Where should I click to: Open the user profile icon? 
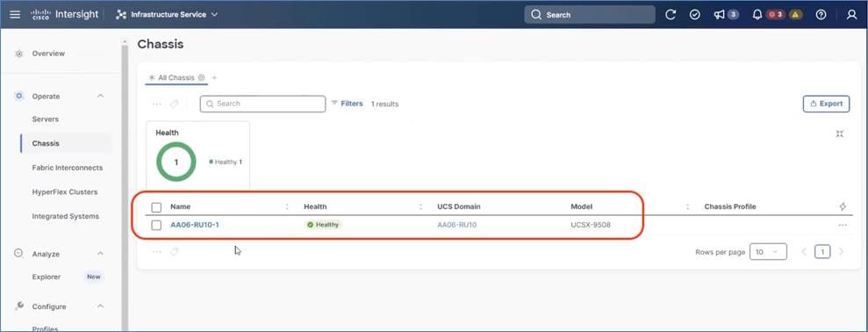click(852, 15)
